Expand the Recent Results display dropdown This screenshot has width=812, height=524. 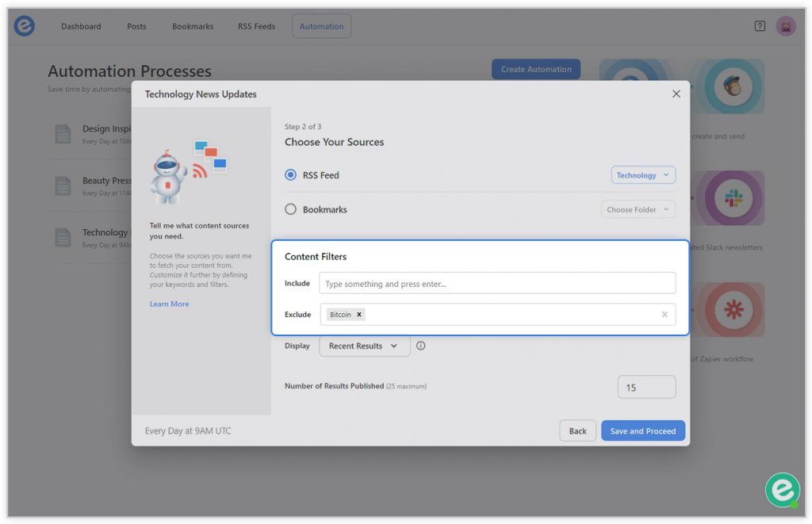pos(364,346)
